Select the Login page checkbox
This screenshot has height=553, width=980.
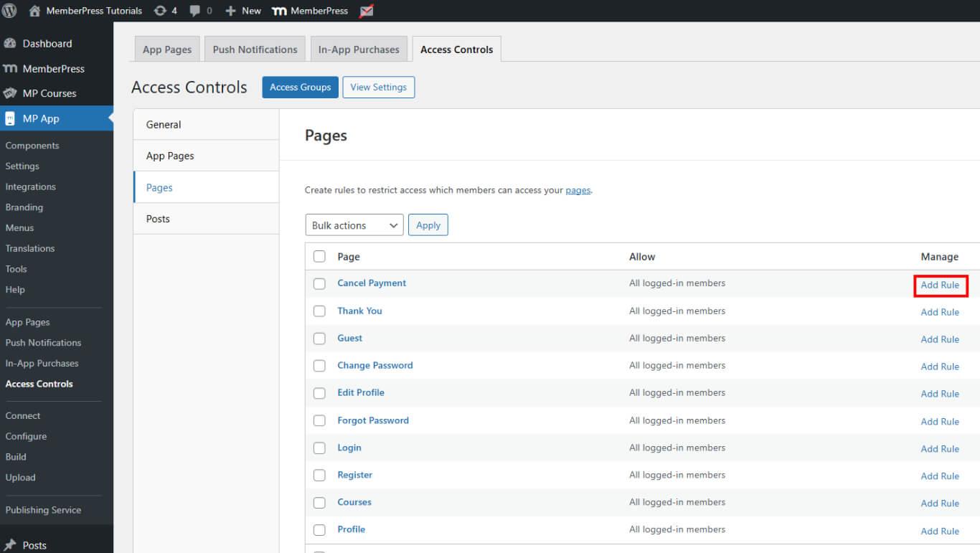click(x=319, y=448)
